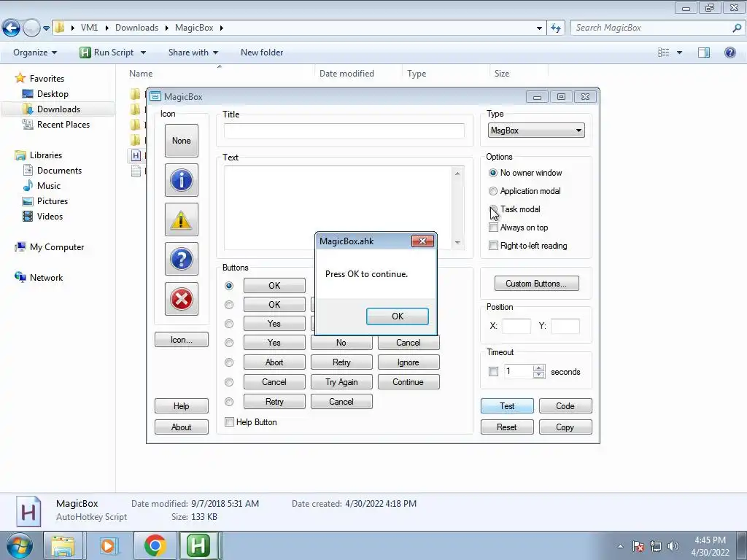This screenshot has width=747, height=560.
Task: Select the None icon option in MagicBox
Action: (182, 141)
